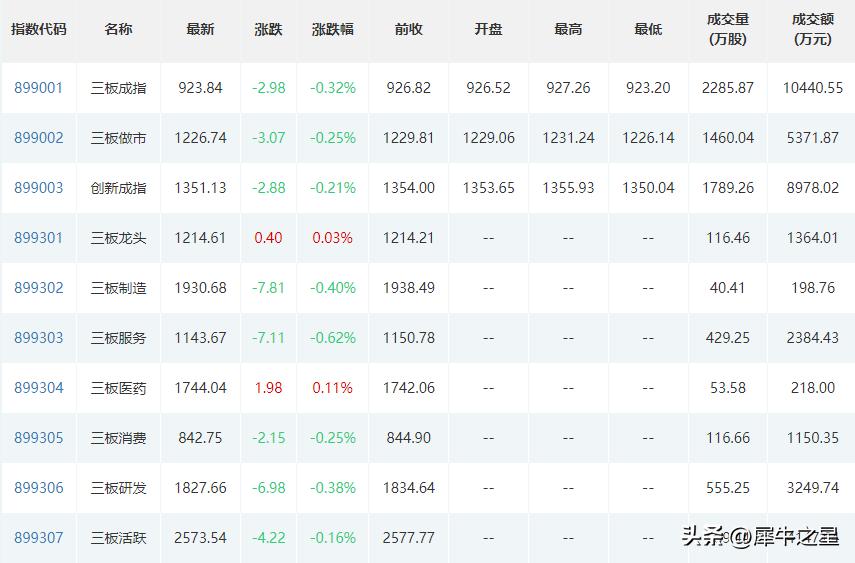Click latest value 923.84
This screenshot has height=563, width=855.
click(200, 88)
